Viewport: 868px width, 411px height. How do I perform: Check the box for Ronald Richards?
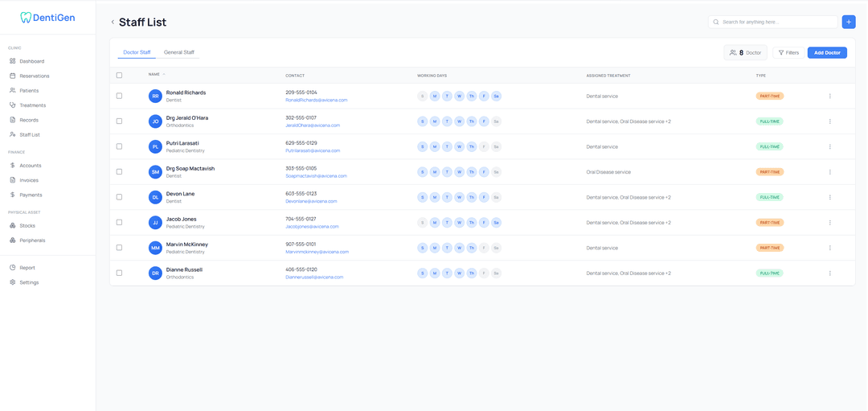tap(119, 96)
